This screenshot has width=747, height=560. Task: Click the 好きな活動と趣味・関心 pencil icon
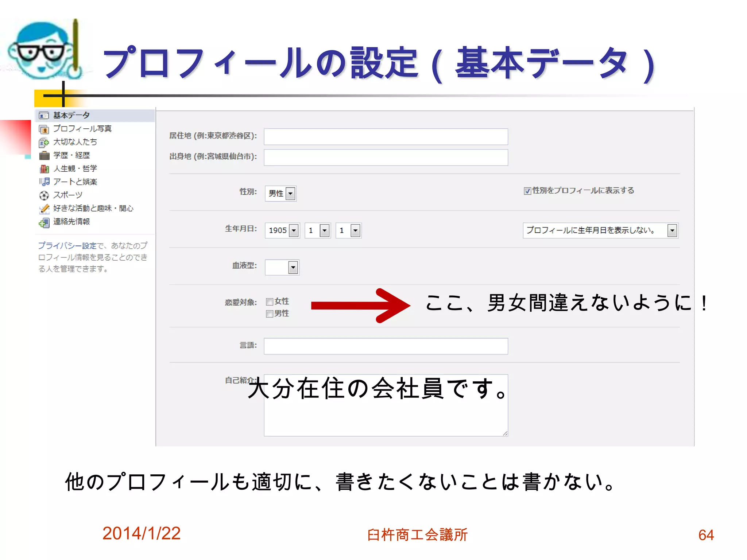[44, 209]
